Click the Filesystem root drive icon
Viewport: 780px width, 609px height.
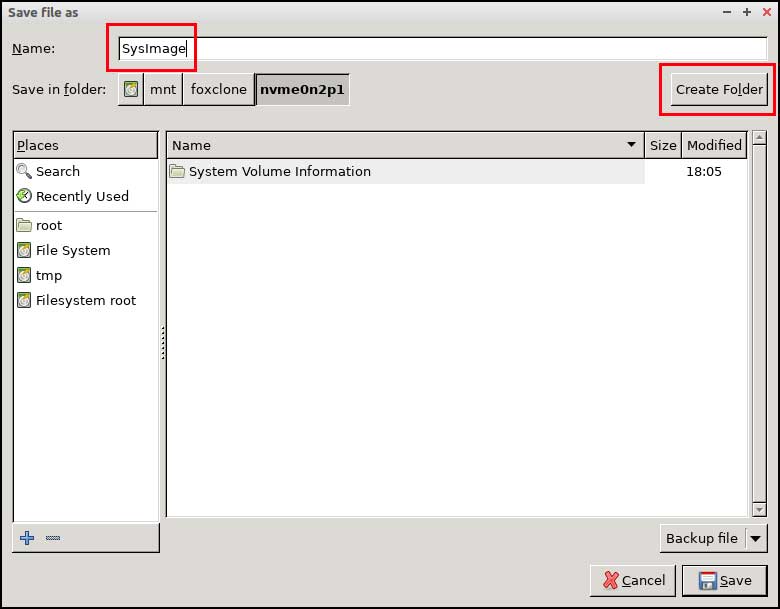[24, 301]
